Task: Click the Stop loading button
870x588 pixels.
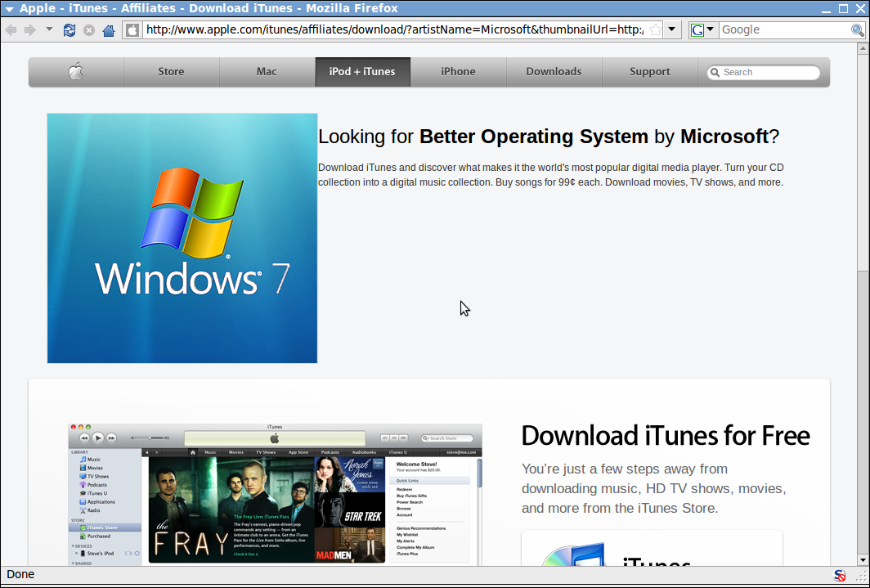Action: click(x=89, y=30)
